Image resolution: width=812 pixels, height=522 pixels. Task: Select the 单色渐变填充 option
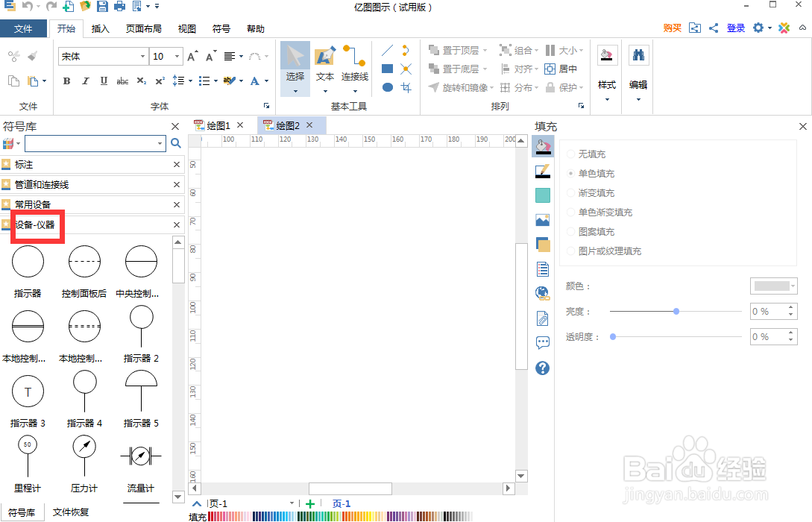[x=599, y=213]
